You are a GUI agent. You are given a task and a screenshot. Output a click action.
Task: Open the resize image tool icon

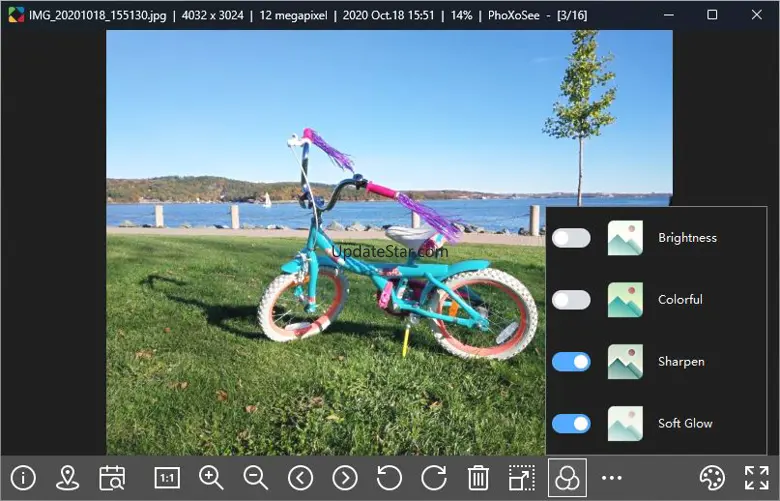pyautogui.click(x=522, y=478)
